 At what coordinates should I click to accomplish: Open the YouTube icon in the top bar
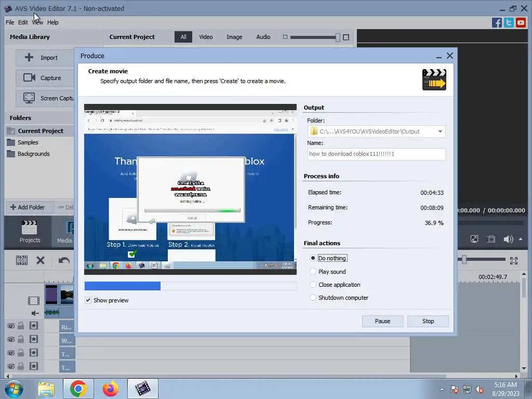[x=521, y=22]
